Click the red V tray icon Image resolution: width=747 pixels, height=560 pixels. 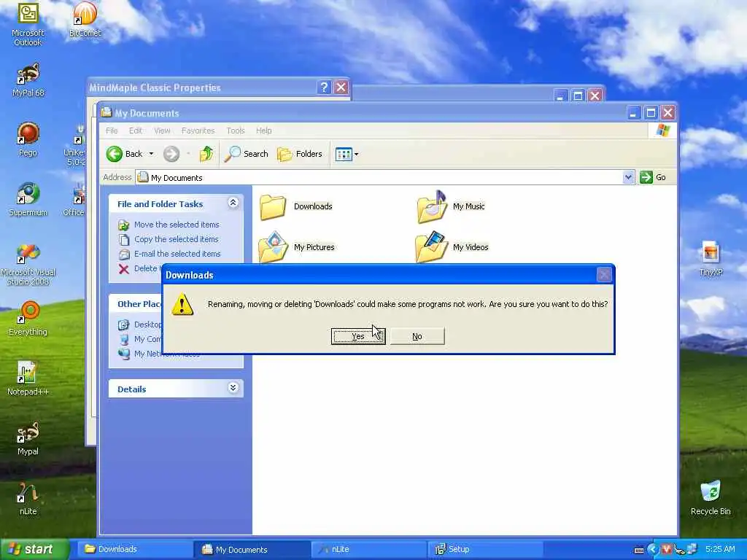pos(667,550)
